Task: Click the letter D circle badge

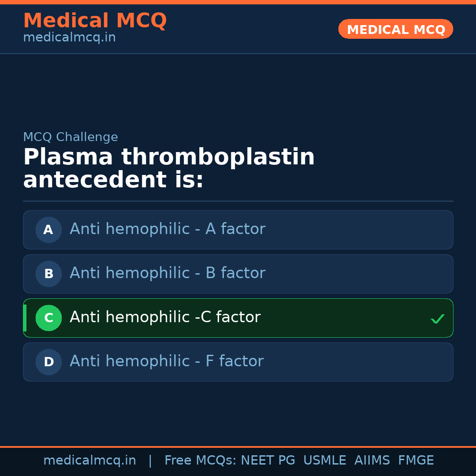Action: pos(48,362)
